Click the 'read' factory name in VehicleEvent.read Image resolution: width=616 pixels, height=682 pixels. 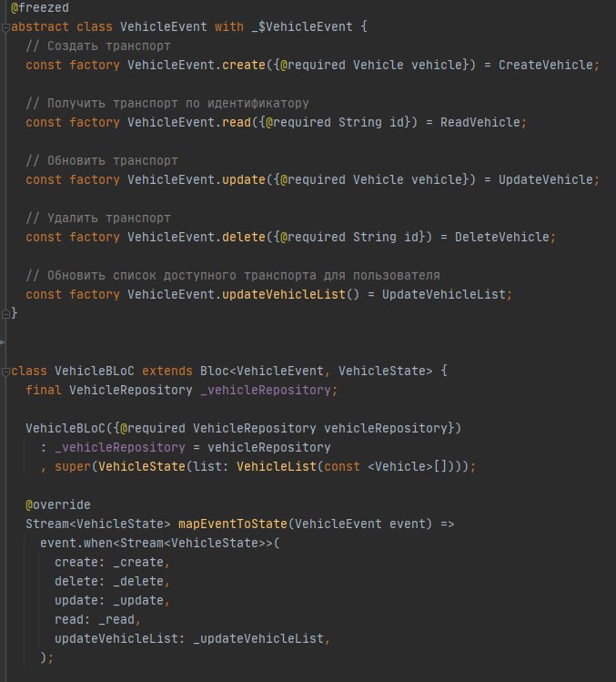[x=237, y=123]
